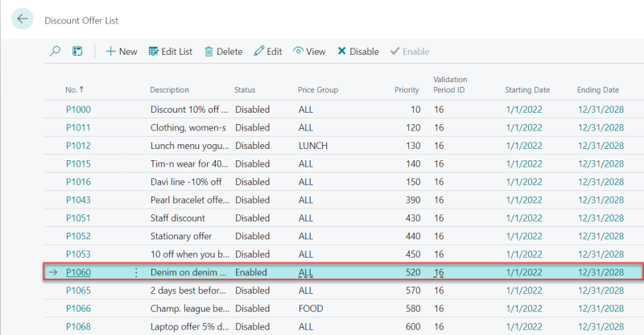Viewport: 644px width, 335px height.
Task: Go back using the arrow button
Action: [x=23, y=19]
